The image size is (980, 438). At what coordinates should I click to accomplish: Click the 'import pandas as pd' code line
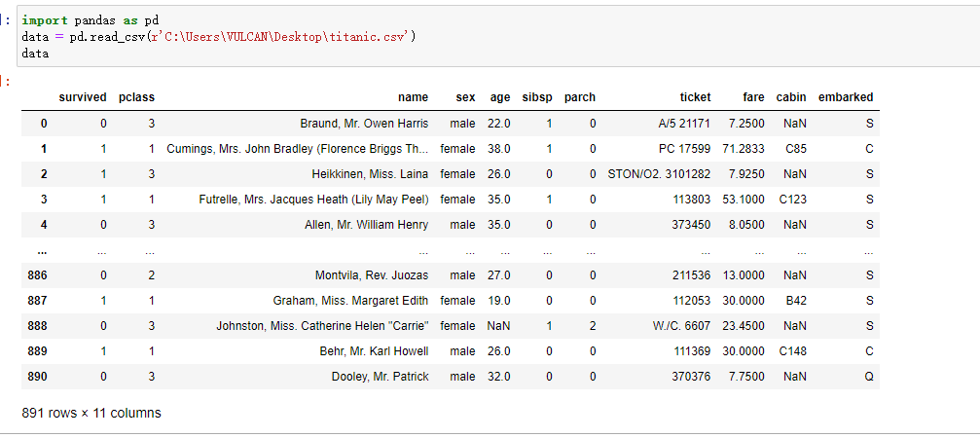(x=90, y=19)
